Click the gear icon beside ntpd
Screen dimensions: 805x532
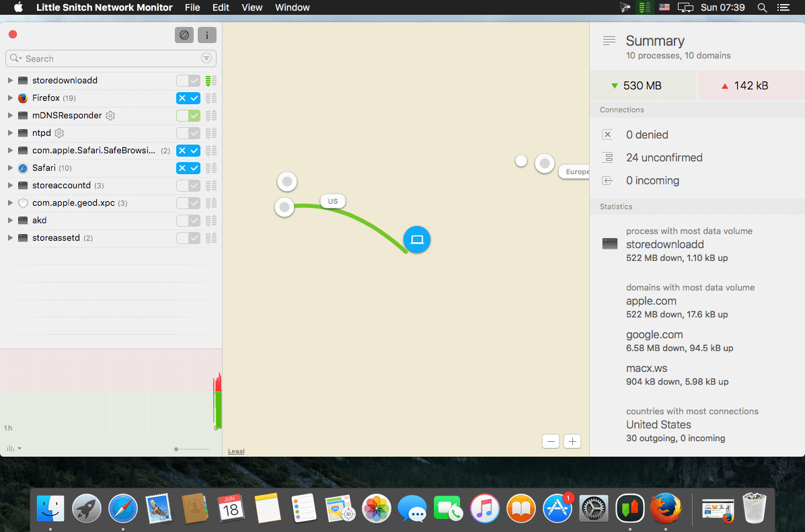click(x=59, y=133)
